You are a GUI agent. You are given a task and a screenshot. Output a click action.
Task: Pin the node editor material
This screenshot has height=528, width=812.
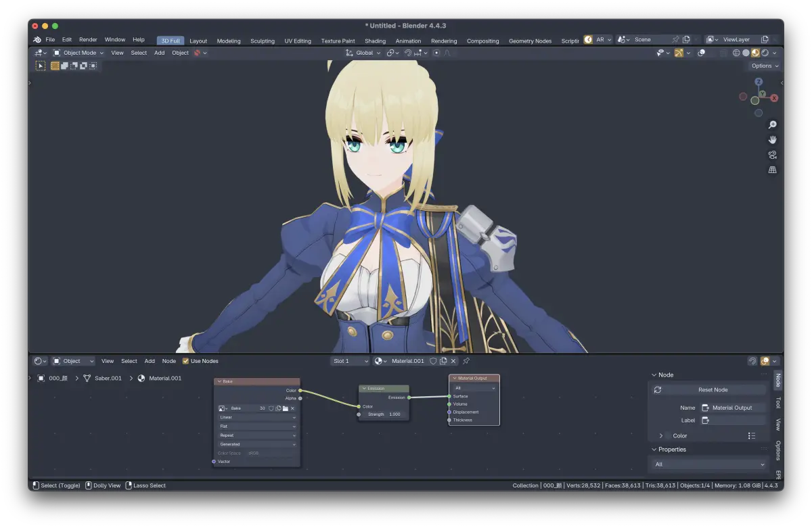click(x=466, y=361)
